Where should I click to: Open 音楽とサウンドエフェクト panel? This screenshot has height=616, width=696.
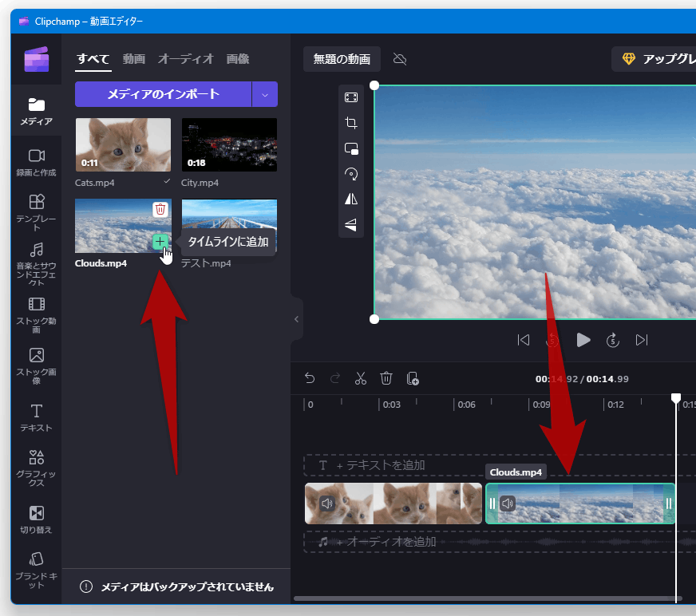pos(37,264)
